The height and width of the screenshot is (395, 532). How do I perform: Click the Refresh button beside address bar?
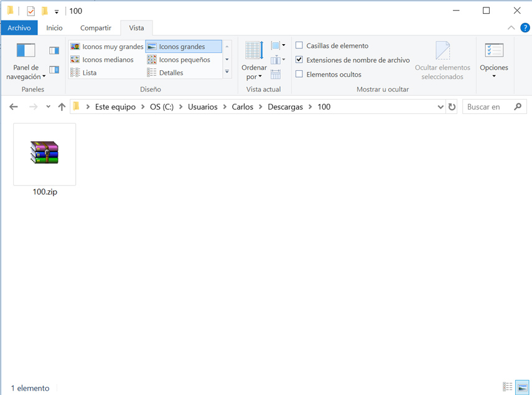click(x=452, y=107)
